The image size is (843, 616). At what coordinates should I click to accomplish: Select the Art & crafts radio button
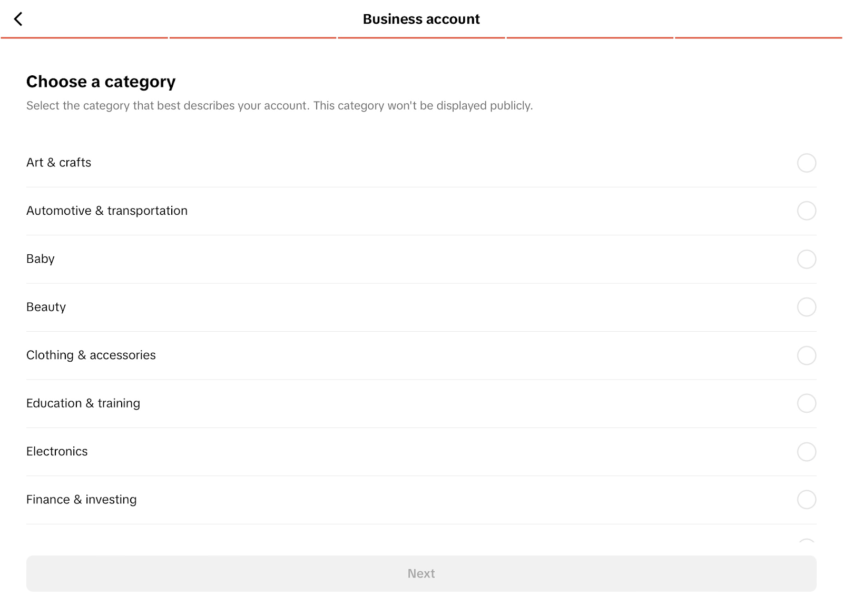806,163
